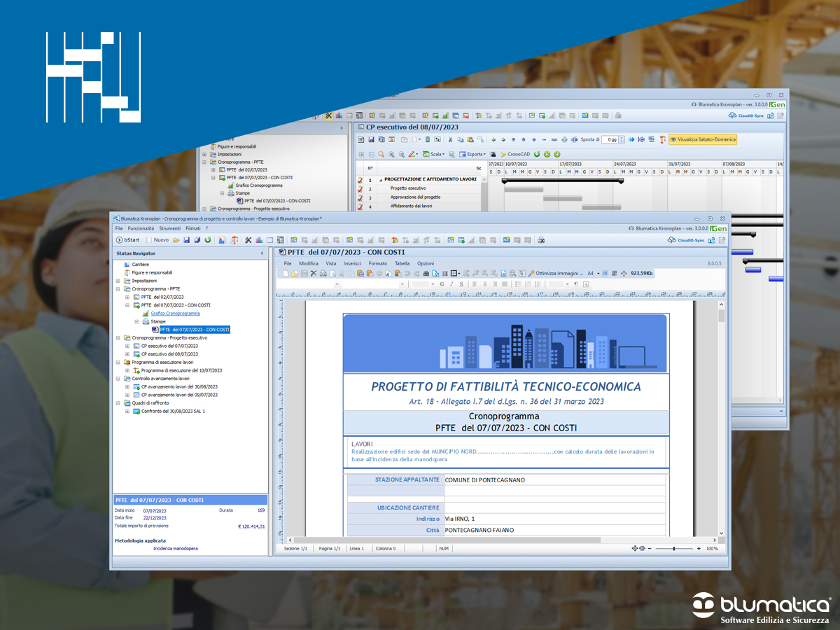Toggle underline with the S button

[461, 284]
